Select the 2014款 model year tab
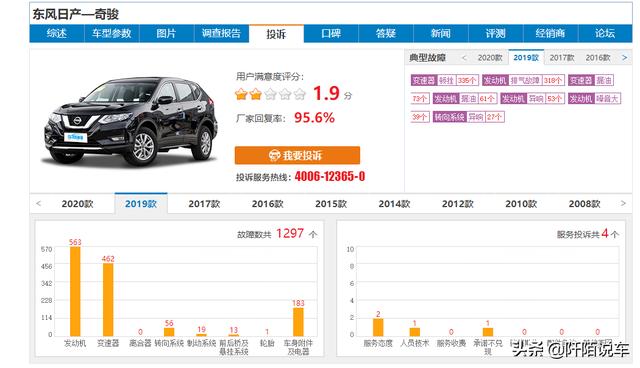The image size is (640, 368). coord(394,204)
